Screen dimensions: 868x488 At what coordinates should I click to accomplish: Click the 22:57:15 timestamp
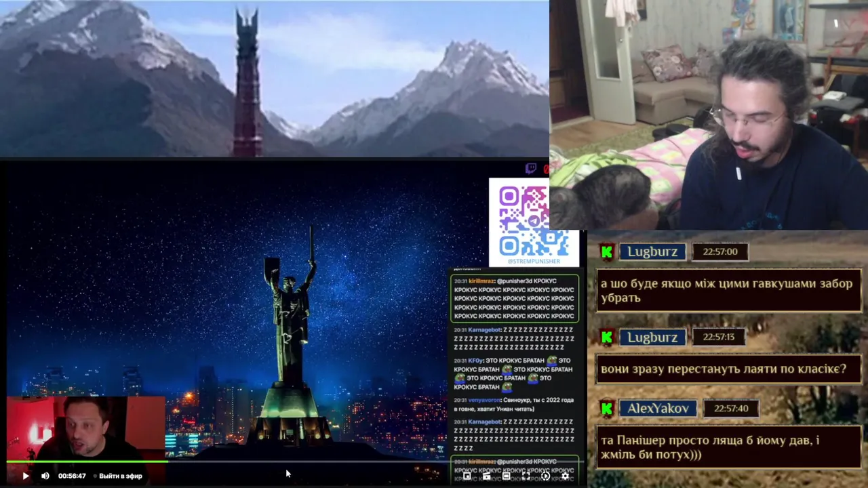718,337
